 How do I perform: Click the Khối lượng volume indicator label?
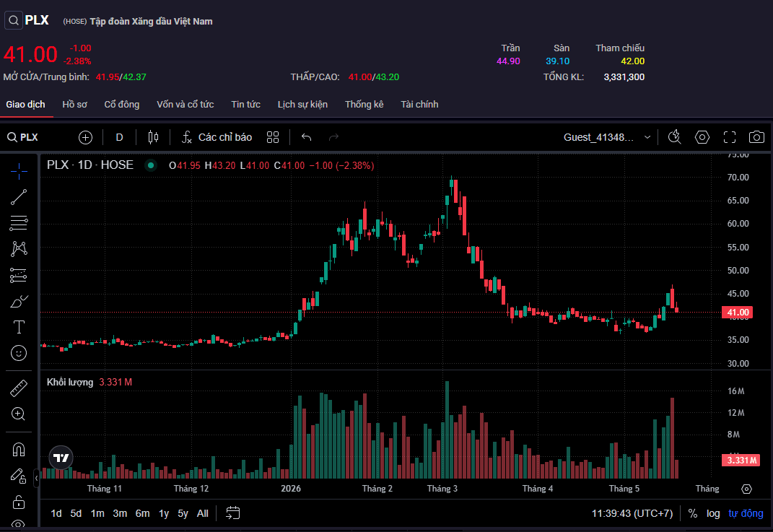click(x=70, y=382)
